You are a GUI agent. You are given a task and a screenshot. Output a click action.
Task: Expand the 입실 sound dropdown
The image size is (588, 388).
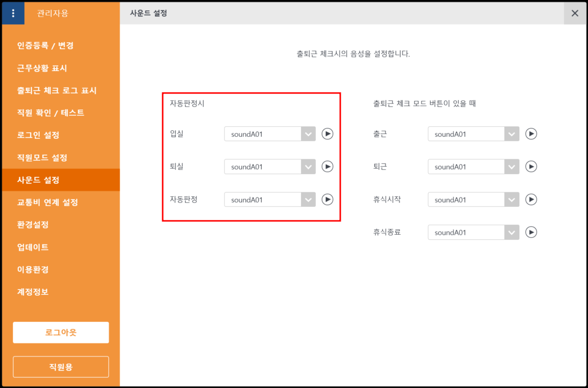(308, 134)
